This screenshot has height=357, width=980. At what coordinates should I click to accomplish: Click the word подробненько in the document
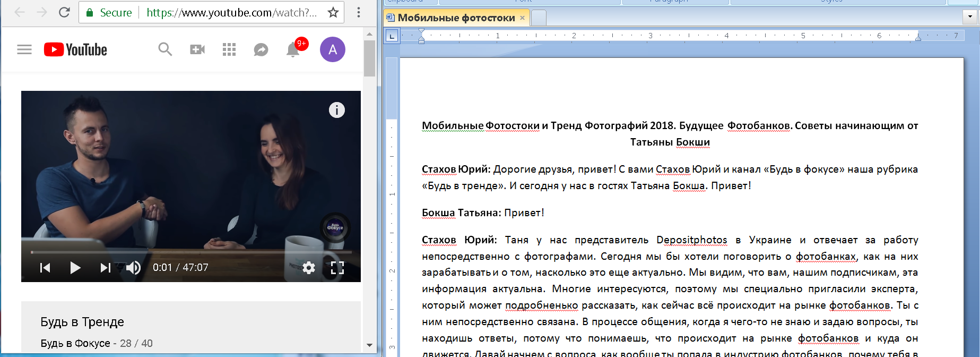[x=542, y=305]
